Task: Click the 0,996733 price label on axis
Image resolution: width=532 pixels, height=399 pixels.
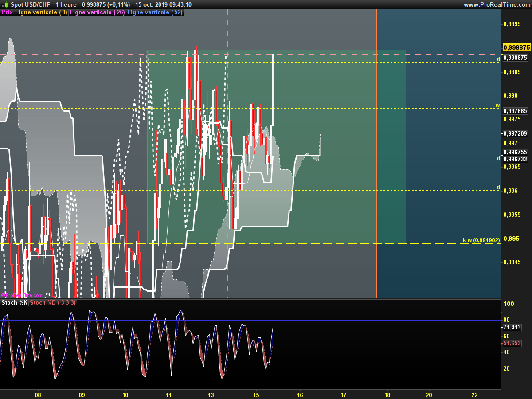Action: 516,159
